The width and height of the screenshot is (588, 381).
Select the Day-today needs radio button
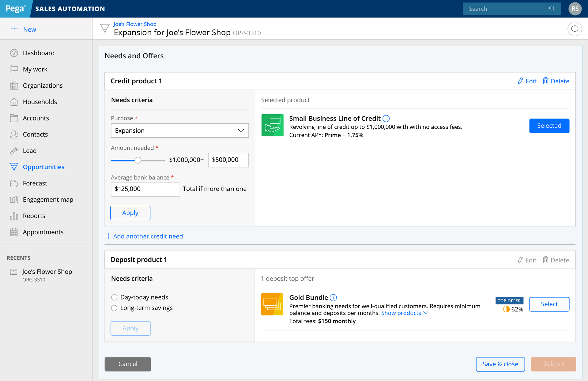[114, 297]
